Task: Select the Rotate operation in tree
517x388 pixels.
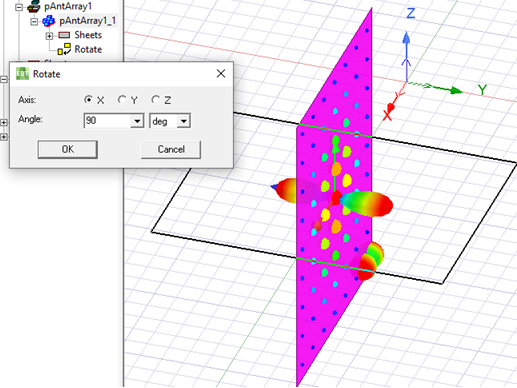Action: click(88, 49)
